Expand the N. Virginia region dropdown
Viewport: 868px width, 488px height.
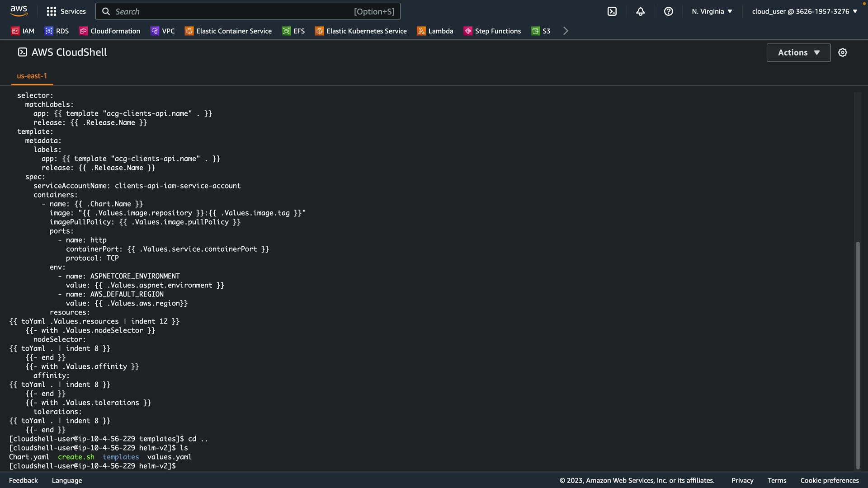[712, 11]
